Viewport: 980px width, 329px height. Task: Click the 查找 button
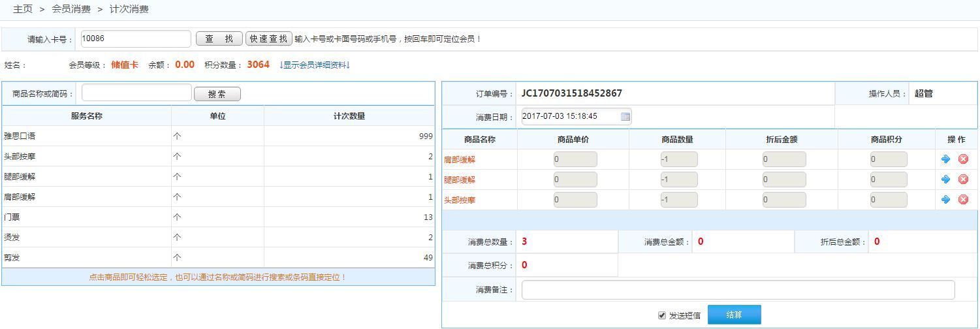tap(219, 39)
